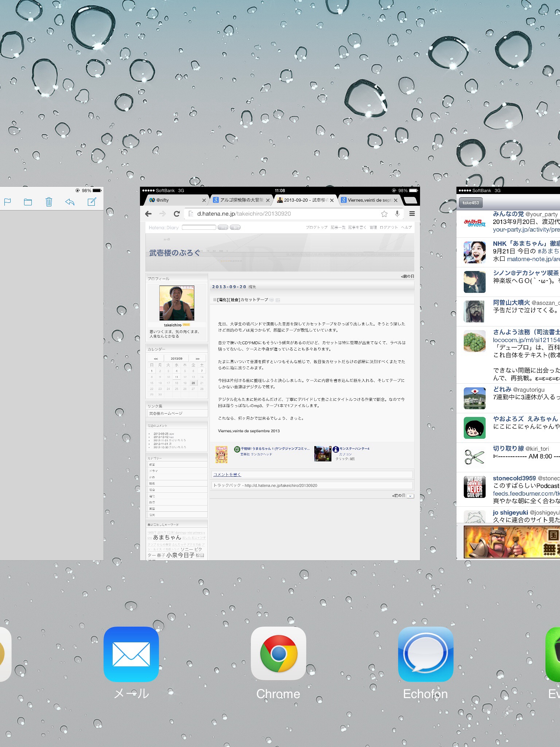Click the Hatena::Diary search field
The width and height of the screenshot is (560, 747).
[x=199, y=227]
